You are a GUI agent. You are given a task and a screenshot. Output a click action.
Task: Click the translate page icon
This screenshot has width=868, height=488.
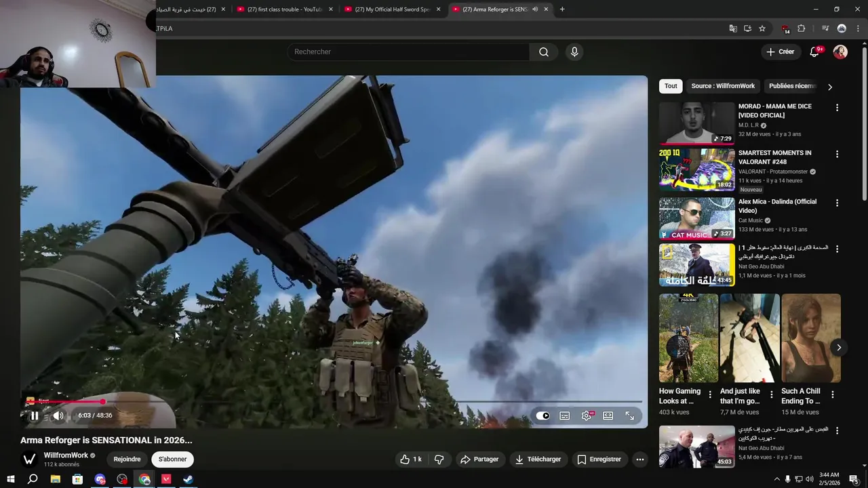coord(733,28)
